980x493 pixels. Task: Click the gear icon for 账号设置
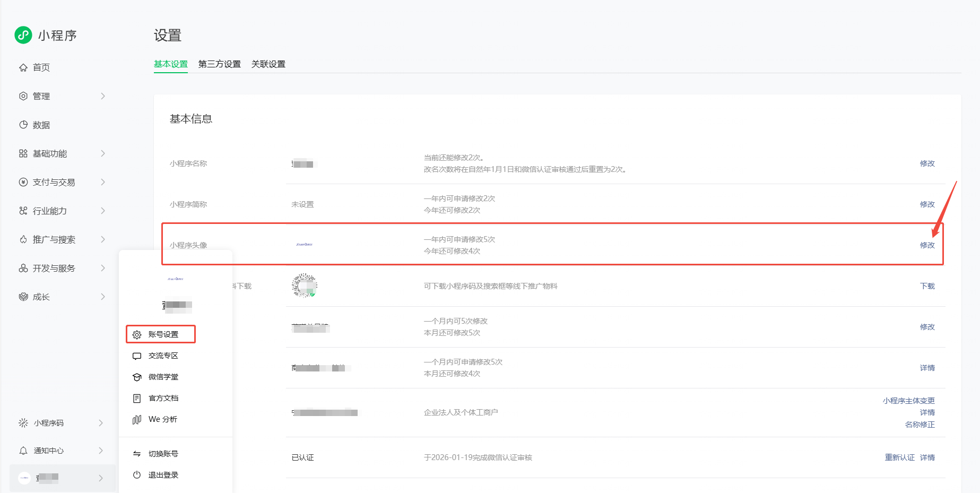[x=137, y=334]
